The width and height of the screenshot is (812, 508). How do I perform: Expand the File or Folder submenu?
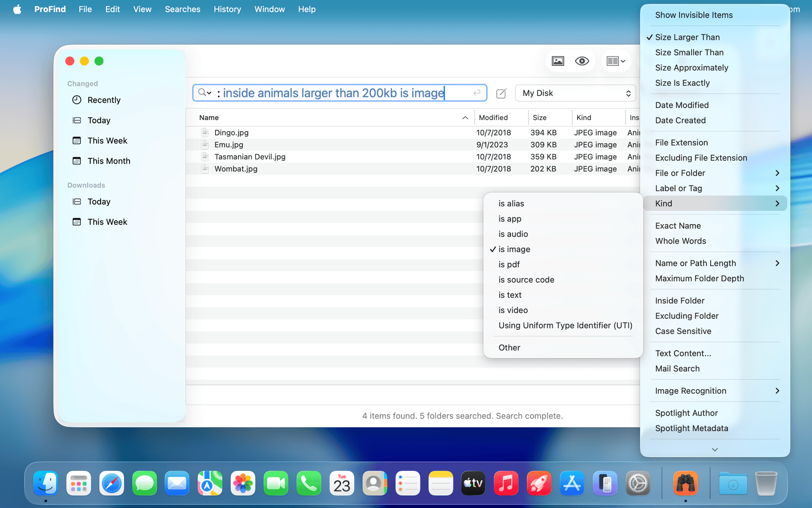[715, 173]
